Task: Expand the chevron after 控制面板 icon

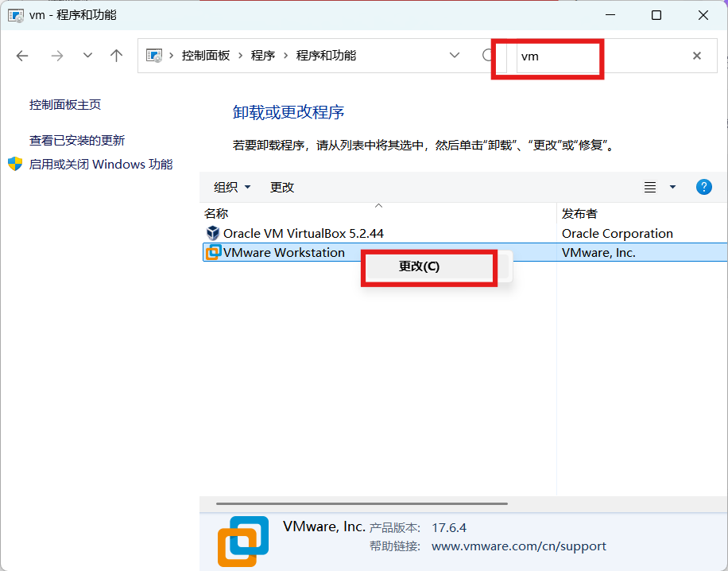Action: [172, 56]
